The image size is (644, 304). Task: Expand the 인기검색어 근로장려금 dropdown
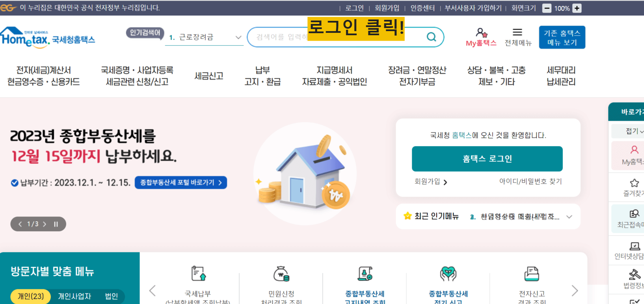tap(238, 37)
